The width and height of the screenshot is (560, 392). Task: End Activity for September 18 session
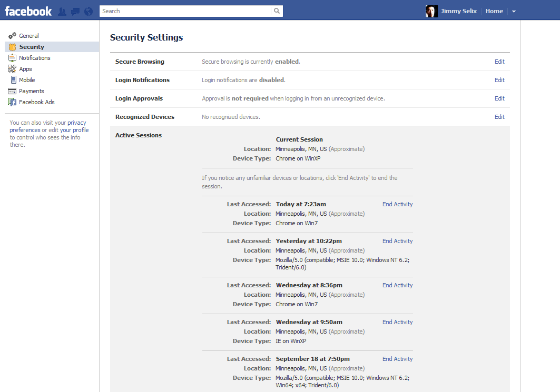tap(398, 359)
